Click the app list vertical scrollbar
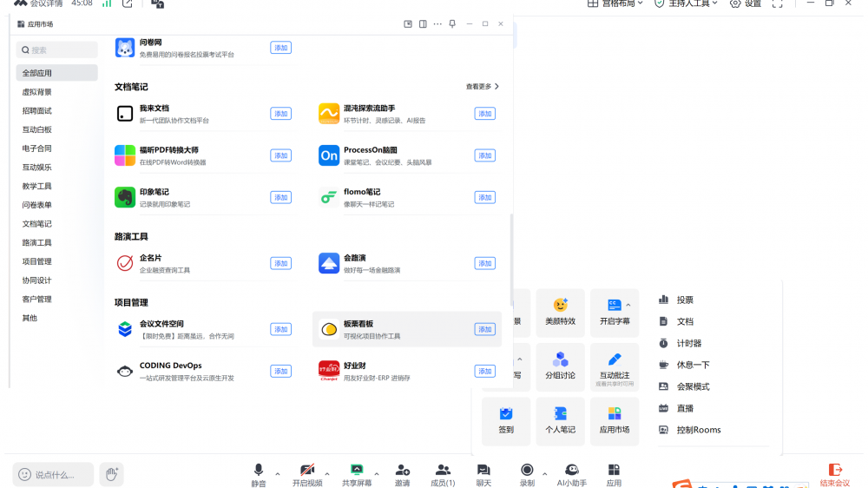This screenshot has width=868, height=488. tap(511, 259)
